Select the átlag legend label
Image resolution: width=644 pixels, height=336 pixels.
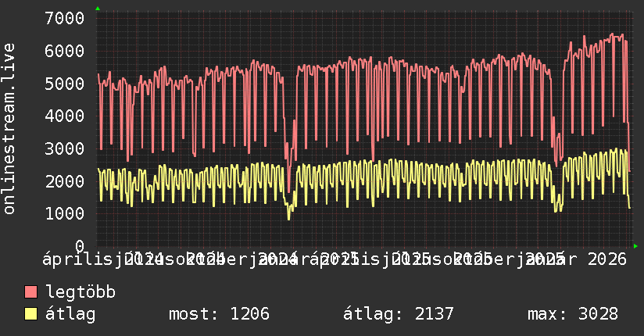click(x=70, y=314)
